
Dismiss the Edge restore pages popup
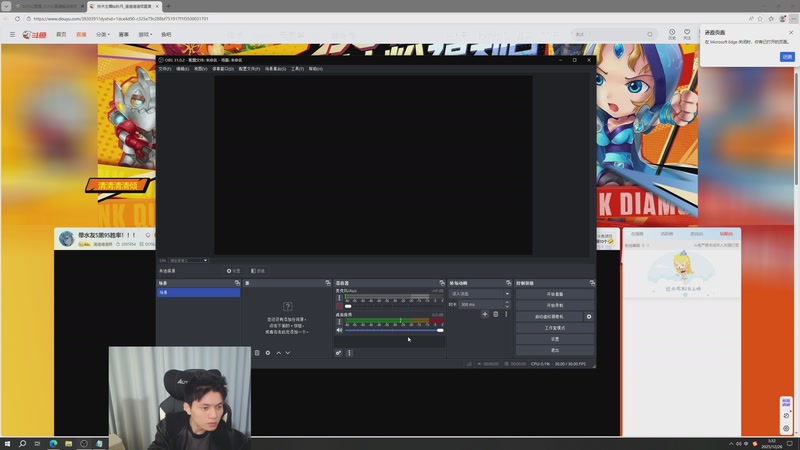point(791,32)
